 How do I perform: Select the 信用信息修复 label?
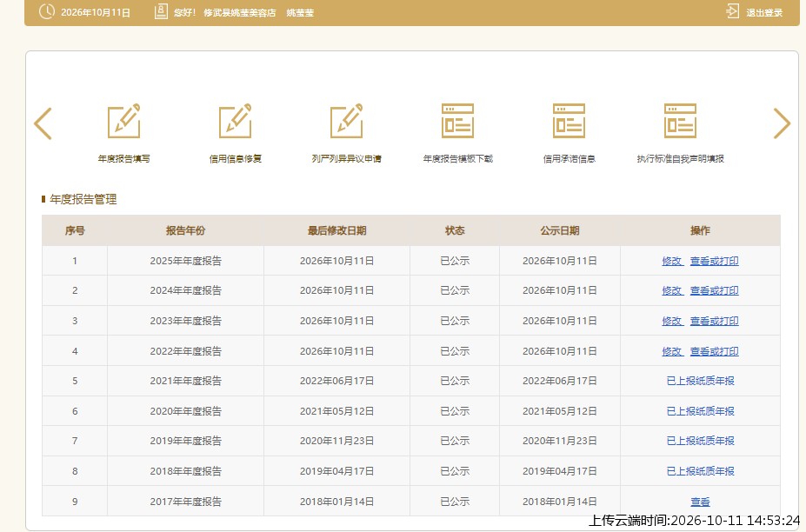[x=236, y=159]
